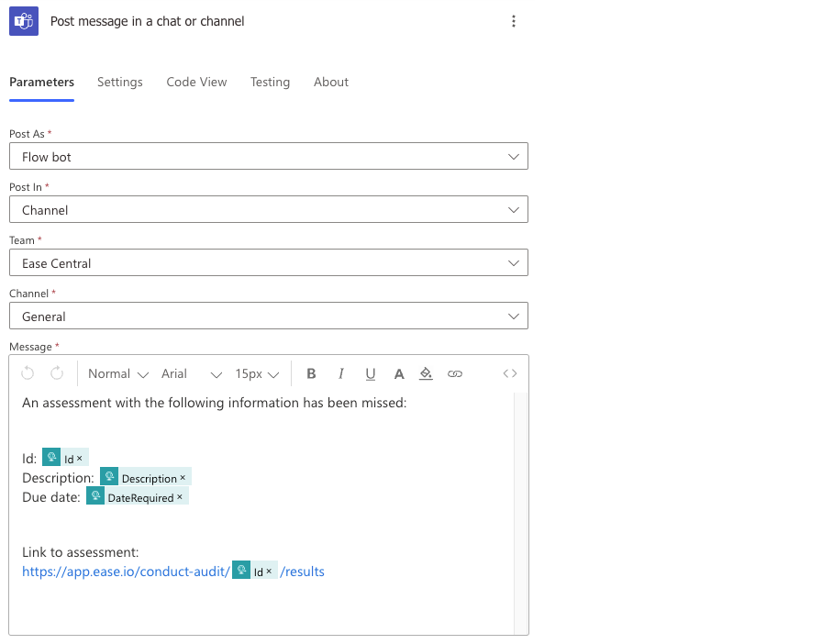
Task: Insert a link using the chain icon
Action: [x=455, y=373]
